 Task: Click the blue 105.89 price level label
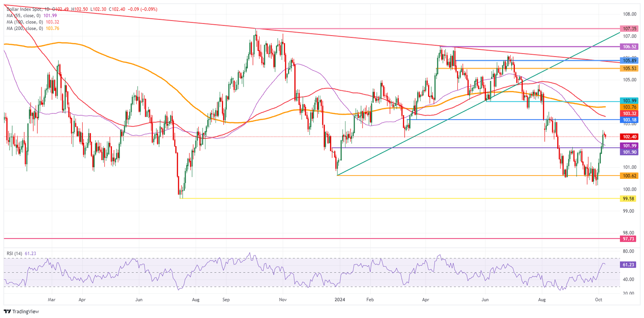(628, 61)
